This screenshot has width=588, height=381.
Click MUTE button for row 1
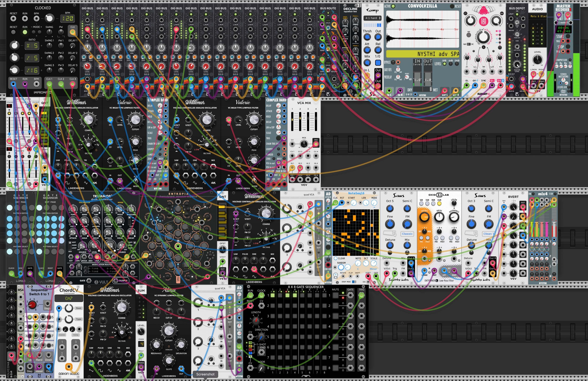[x=336, y=295]
